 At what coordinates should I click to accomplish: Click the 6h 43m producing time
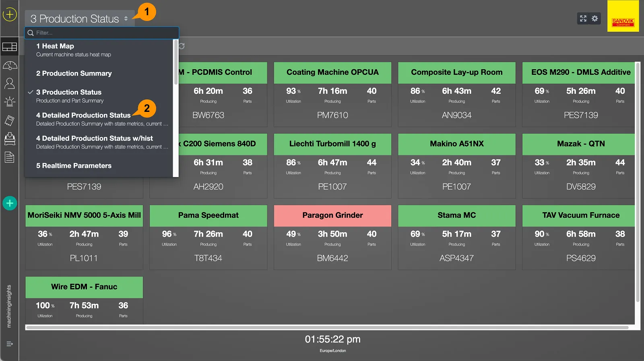point(456,91)
